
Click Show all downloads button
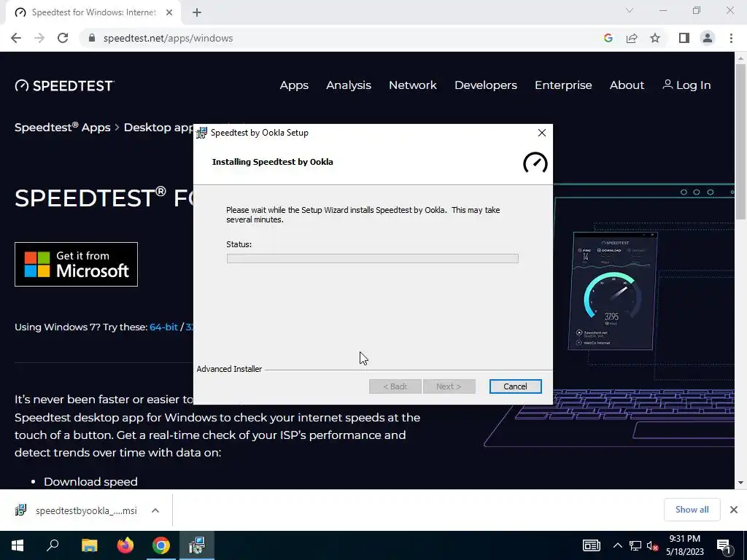pyautogui.click(x=692, y=510)
